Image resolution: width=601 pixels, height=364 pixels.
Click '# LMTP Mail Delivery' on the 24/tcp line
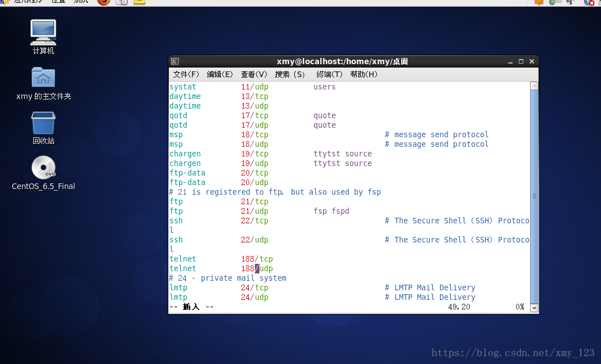tap(430, 287)
